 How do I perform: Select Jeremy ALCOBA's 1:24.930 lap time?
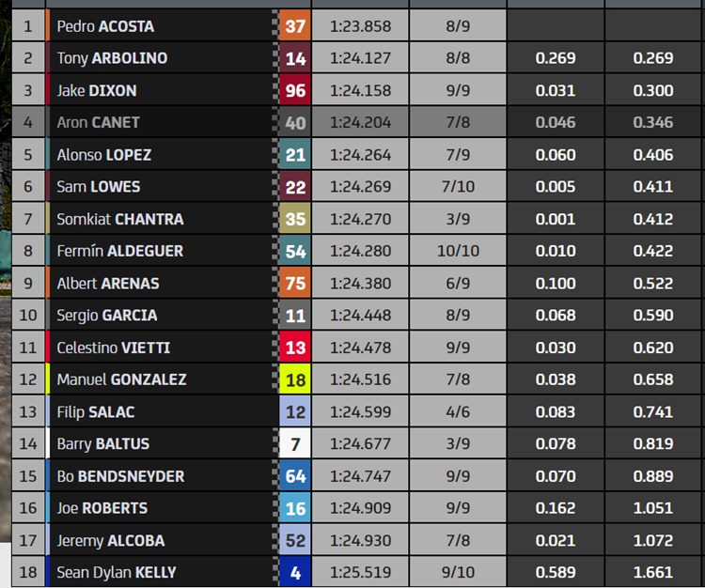pyautogui.click(x=360, y=540)
